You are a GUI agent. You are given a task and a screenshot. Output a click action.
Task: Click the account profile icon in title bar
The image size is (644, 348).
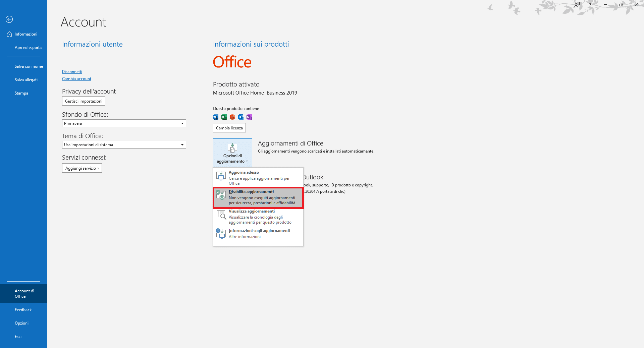tap(577, 5)
